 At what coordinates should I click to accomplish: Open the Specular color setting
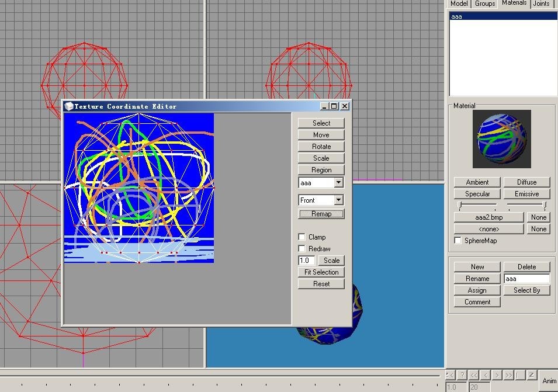click(477, 194)
